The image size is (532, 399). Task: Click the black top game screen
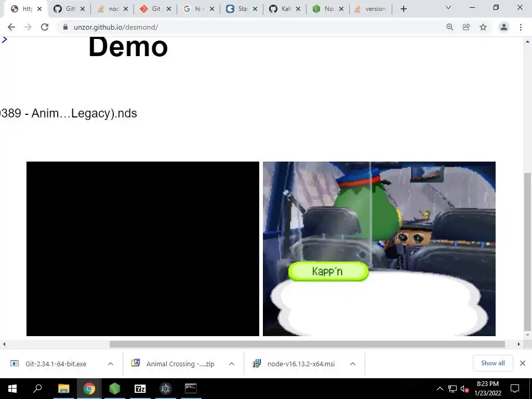[143, 249]
